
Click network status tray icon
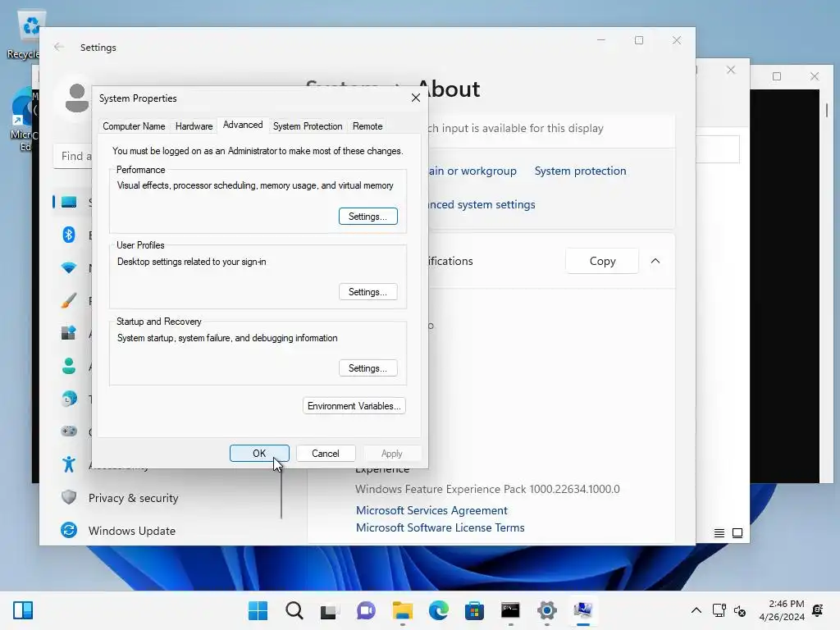[x=719, y=610]
